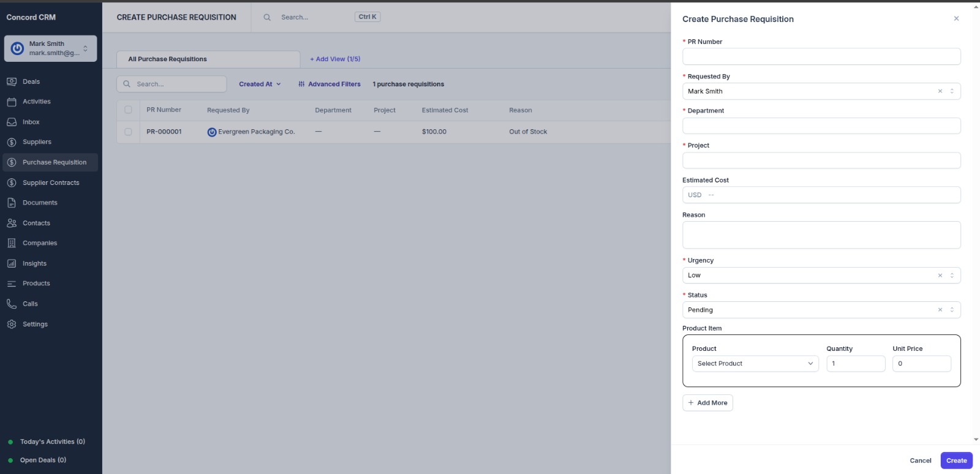The width and height of the screenshot is (980, 474).
Task: Open Deals from the sidebar icon
Action: (12, 81)
